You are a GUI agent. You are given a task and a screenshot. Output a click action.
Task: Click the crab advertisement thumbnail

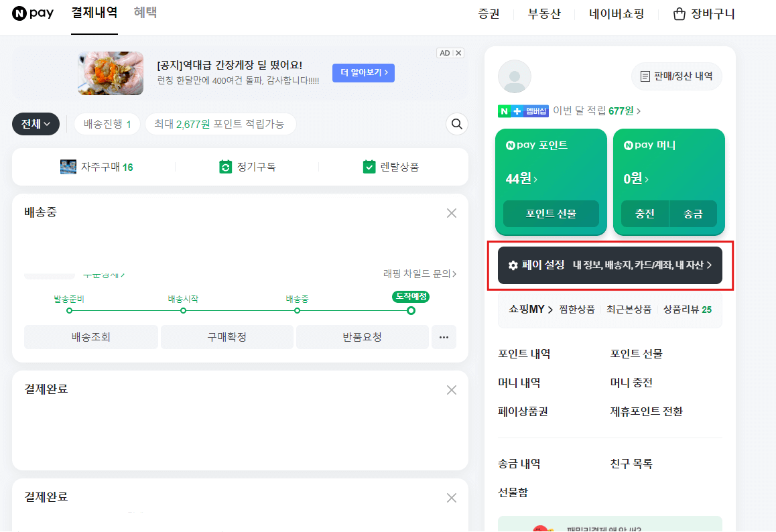pos(111,73)
